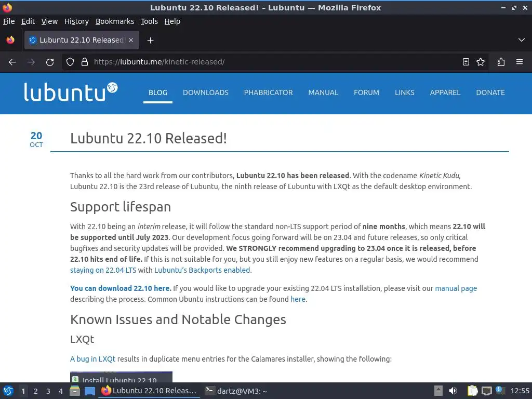Screen dimensions: 532x399
Task: Open the volume control tray icon
Action: coord(453,391)
